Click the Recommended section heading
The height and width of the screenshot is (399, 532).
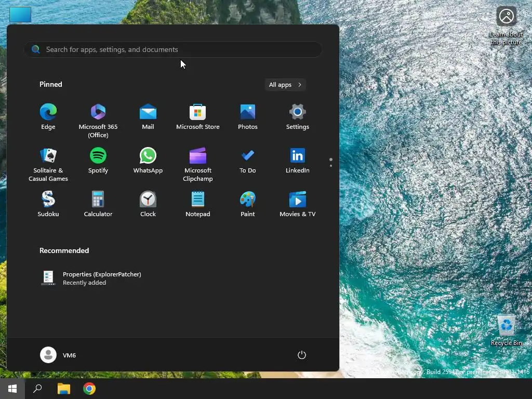click(64, 250)
